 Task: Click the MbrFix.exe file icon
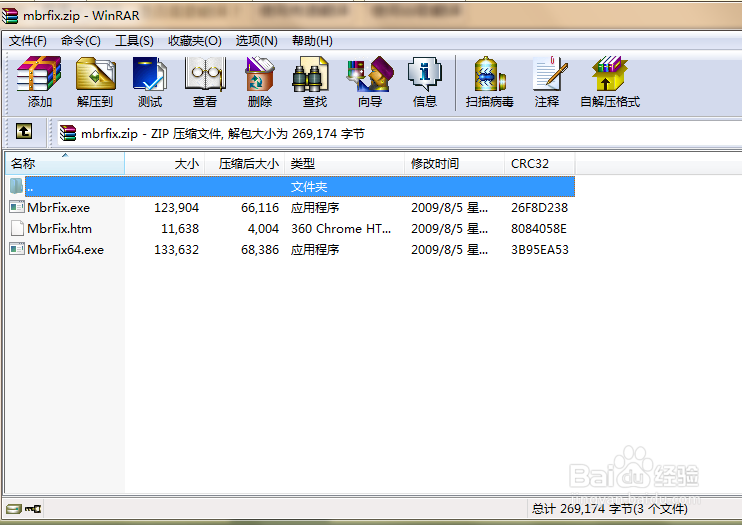pos(17,207)
